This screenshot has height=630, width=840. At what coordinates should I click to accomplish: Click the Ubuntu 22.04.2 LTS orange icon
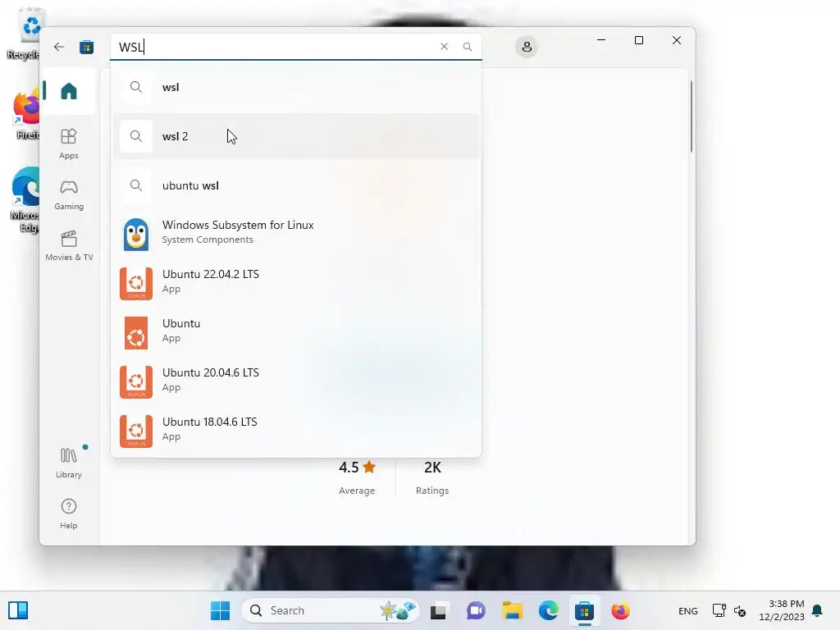coord(136,283)
